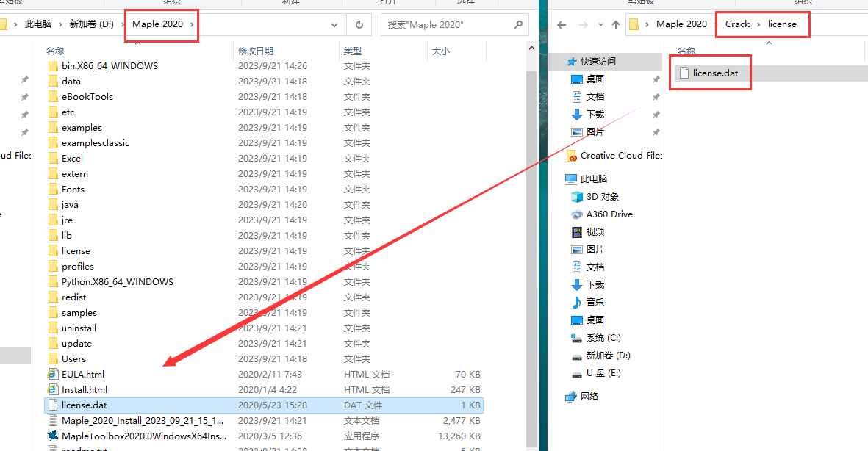Unpin 图片 from Quick Access
868x451 pixels.
(x=655, y=132)
